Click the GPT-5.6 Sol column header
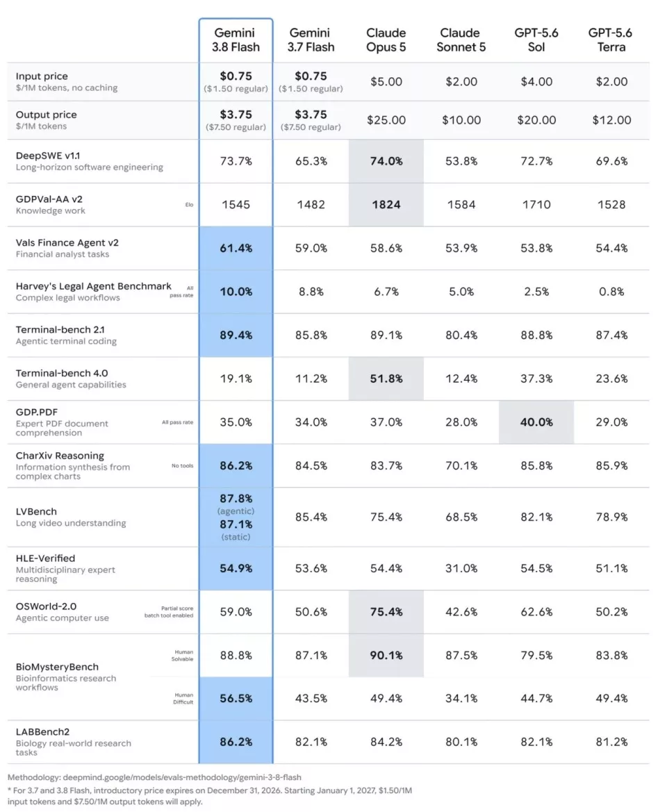The height and width of the screenshot is (812, 667). click(x=536, y=40)
